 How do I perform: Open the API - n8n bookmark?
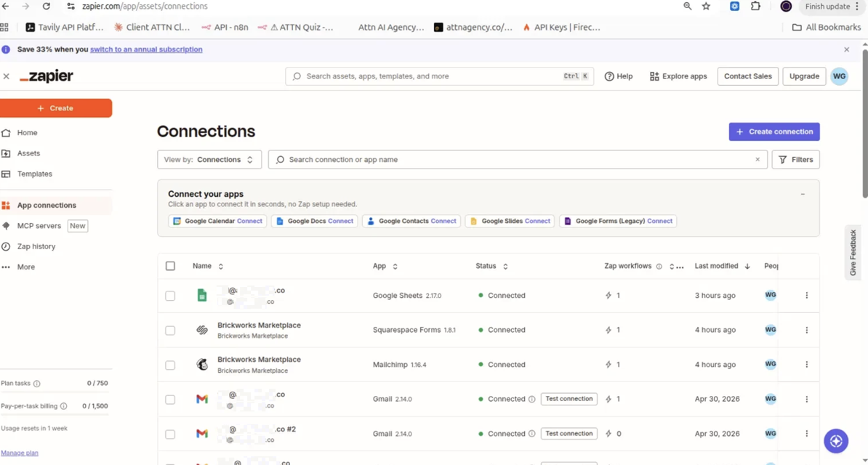(225, 27)
